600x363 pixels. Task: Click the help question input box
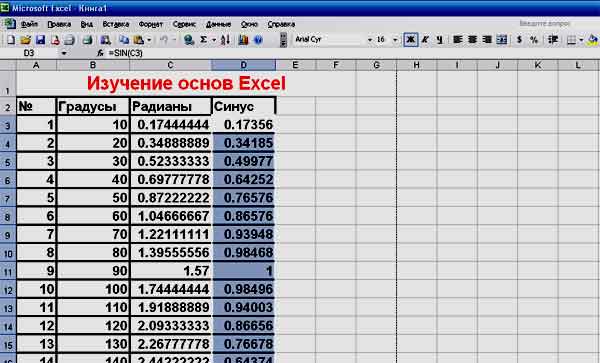(545, 24)
